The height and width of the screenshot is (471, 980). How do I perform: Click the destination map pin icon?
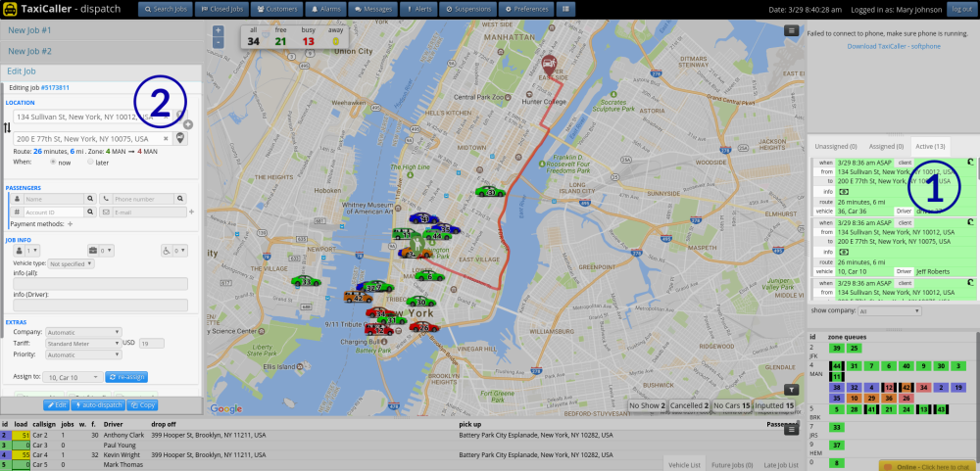(180, 138)
